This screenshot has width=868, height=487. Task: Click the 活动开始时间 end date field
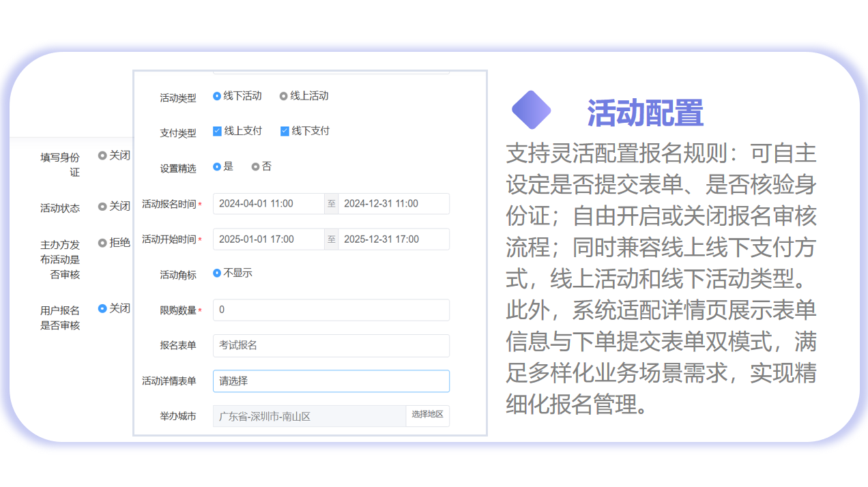393,239
